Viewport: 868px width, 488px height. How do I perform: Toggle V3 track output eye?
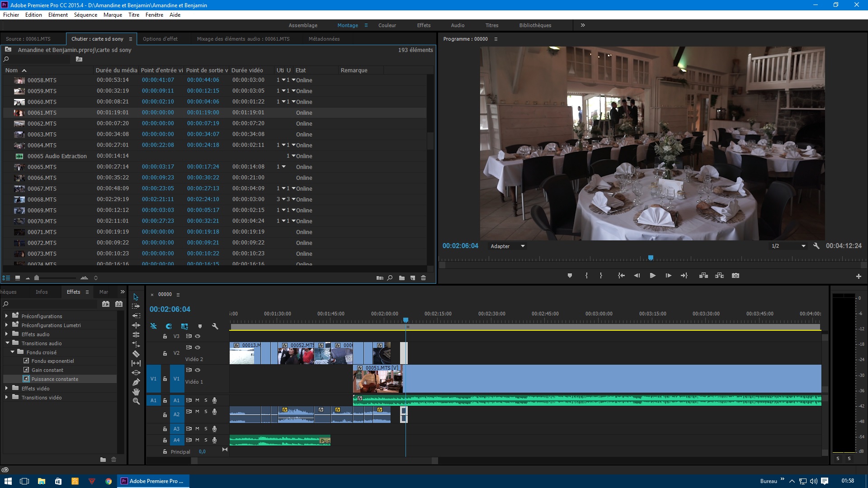point(198,336)
